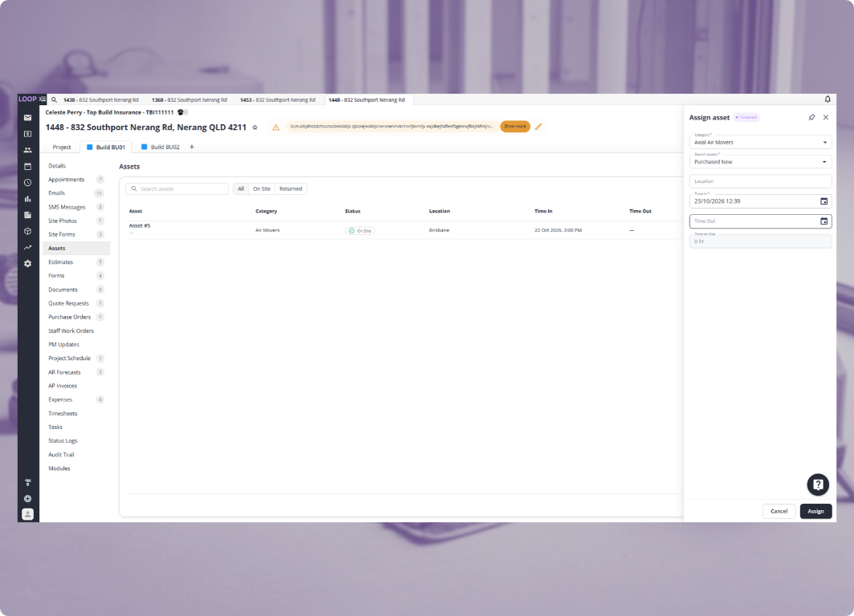Screen dimensions: 854x616
Task: Click the search magnifier in the tab bar
Action: coord(54,100)
